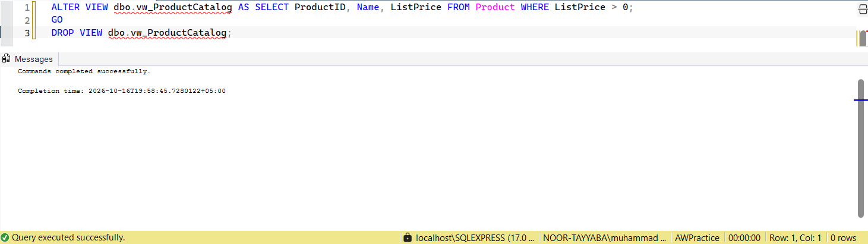Click dbo.vw_ProductCatalog on the ALTER VIEW line
Screen dimensions: 868x244
pos(173,8)
